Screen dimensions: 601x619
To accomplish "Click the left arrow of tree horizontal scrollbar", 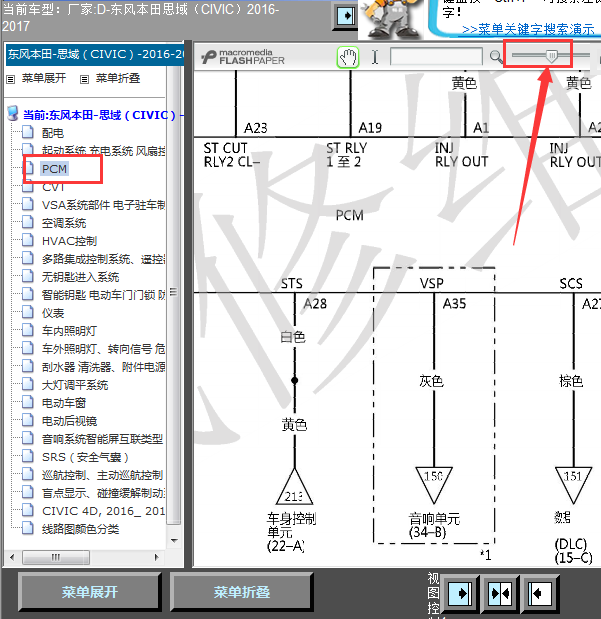I will (12, 557).
